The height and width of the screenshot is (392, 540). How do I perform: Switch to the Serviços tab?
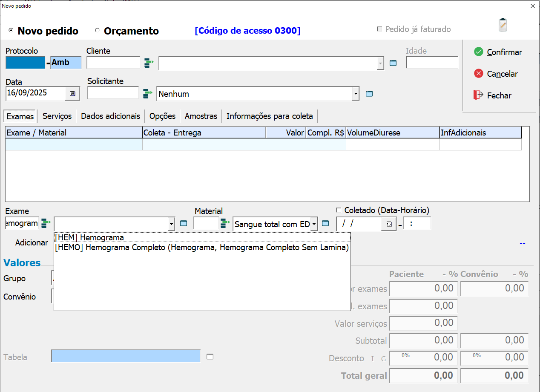pyautogui.click(x=57, y=116)
